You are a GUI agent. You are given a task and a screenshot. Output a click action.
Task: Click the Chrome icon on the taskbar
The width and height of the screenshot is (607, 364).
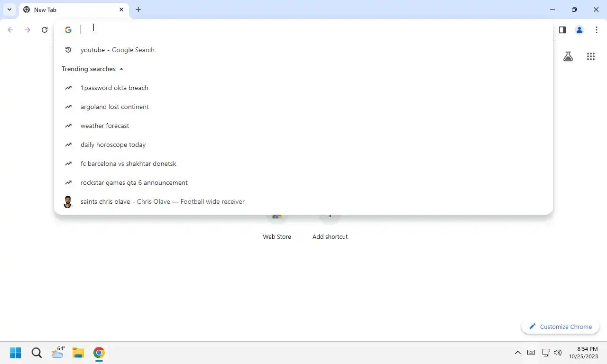(x=99, y=353)
